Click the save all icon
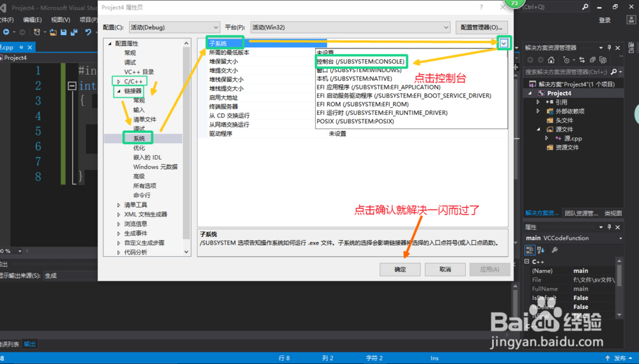The image size is (639, 364). (74, 32)
